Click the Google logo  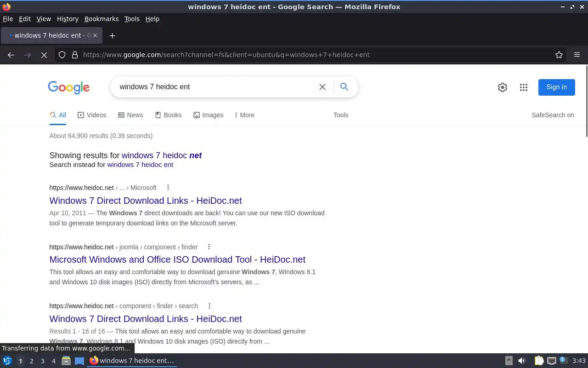pyautogui.click(x=69, y=87)
